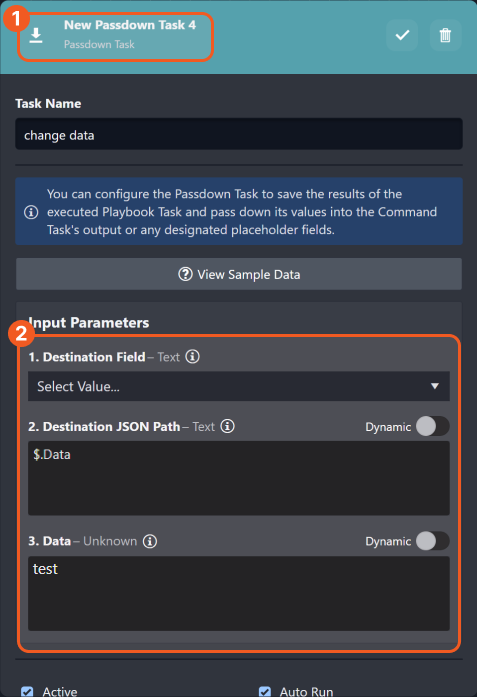Open the Destination Field Select Value dropdown
Screen dimensions: 477x697
point(239,386)
